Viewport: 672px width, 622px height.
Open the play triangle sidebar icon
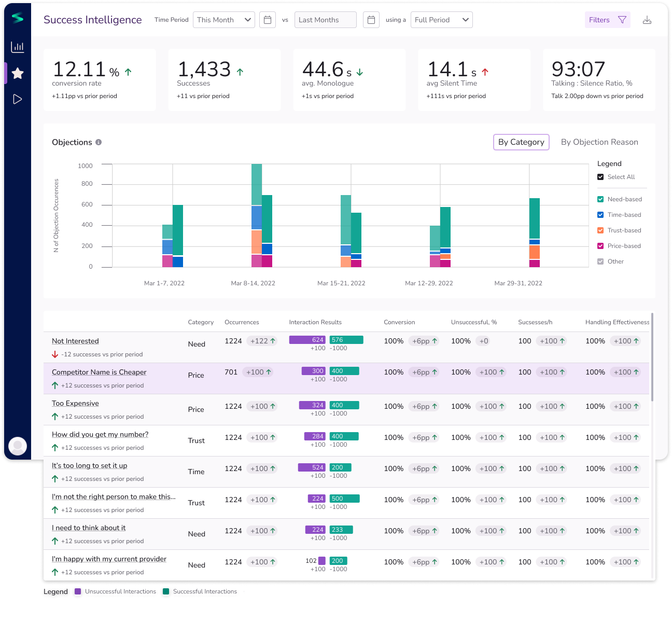pos(18,99)
